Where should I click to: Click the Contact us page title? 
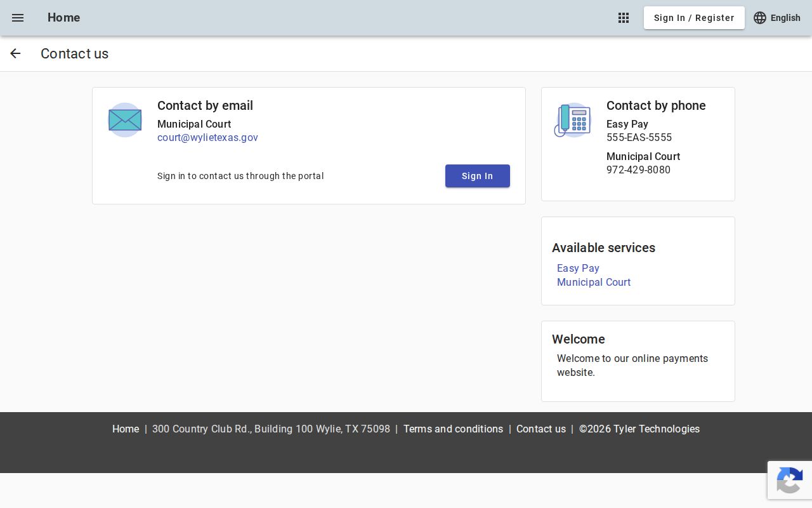(x=74, y=53)
